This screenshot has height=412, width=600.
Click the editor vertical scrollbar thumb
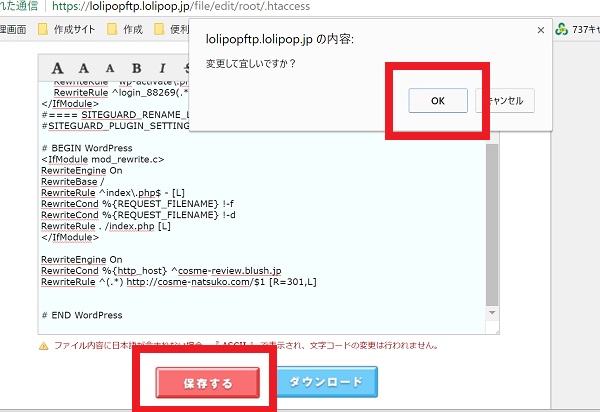(492, 225)
